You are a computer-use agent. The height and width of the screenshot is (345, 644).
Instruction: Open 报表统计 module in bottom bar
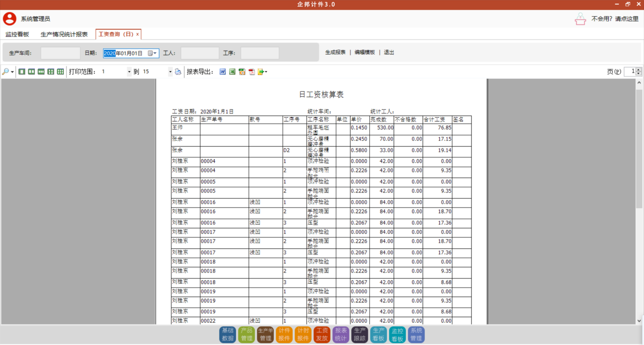340,334
